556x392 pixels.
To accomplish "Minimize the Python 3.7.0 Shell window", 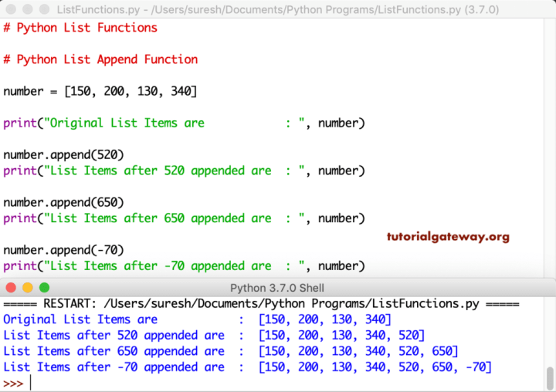I will point(28,288).
